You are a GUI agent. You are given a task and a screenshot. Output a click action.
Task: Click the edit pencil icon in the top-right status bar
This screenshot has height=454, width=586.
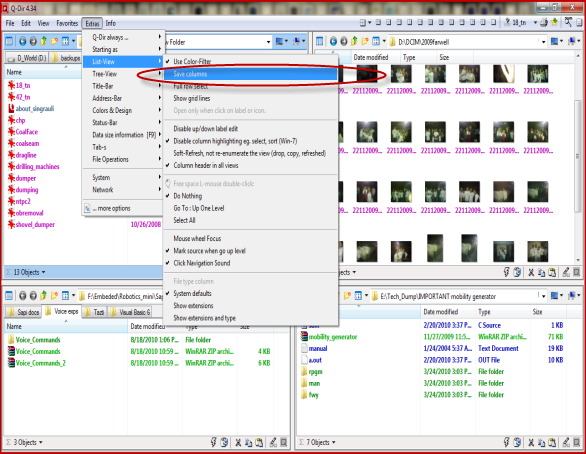point(566,272)
